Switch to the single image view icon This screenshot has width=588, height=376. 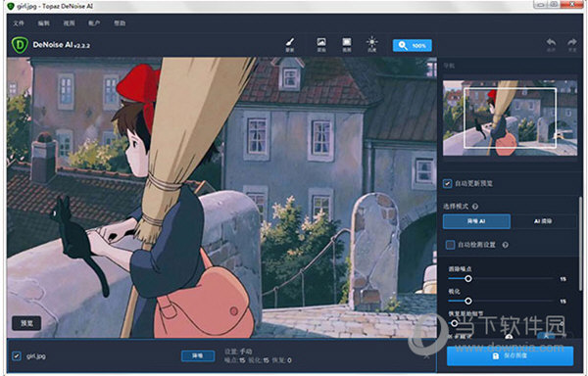[x=321, y=45]
